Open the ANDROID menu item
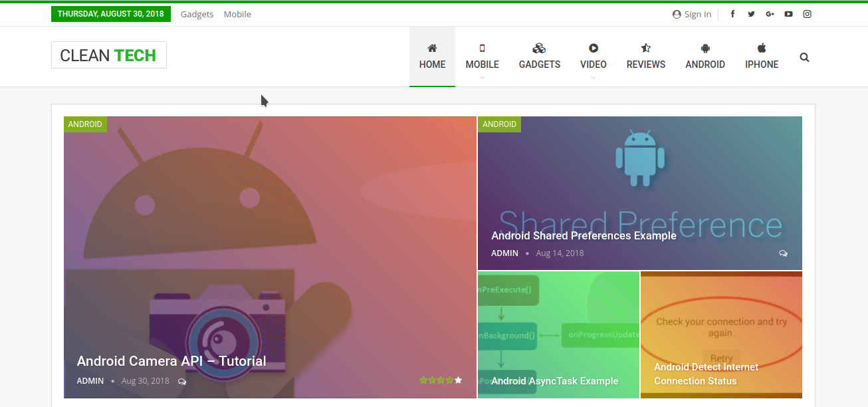868x407 pixels. coord(705,65)
